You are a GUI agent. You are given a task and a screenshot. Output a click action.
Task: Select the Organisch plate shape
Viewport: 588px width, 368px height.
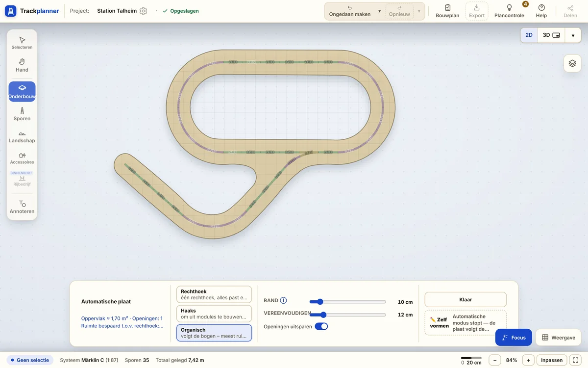click(x=214, y=333)
